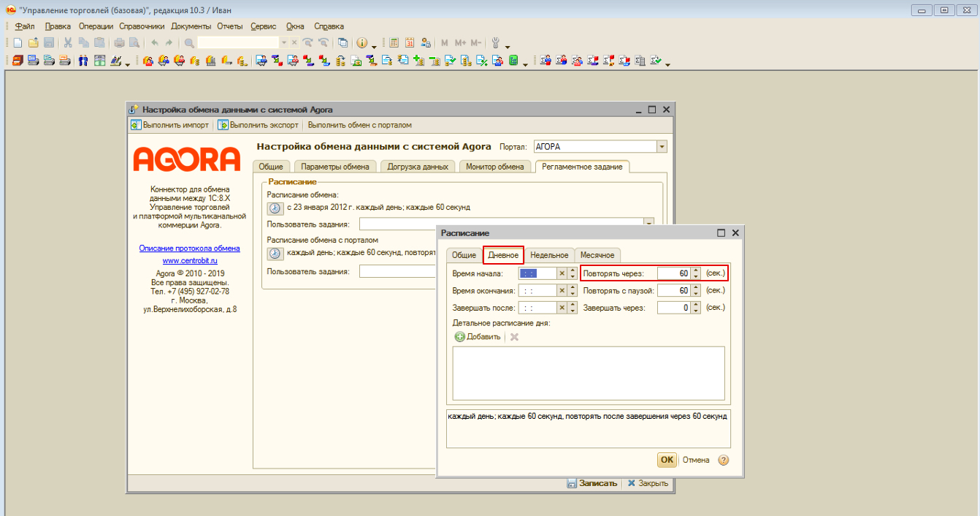Image resolution: width=980 pixels, height=516 pixels.
Task: Clear the 'Завершать после' field with X button
Action: pos(562,308)
